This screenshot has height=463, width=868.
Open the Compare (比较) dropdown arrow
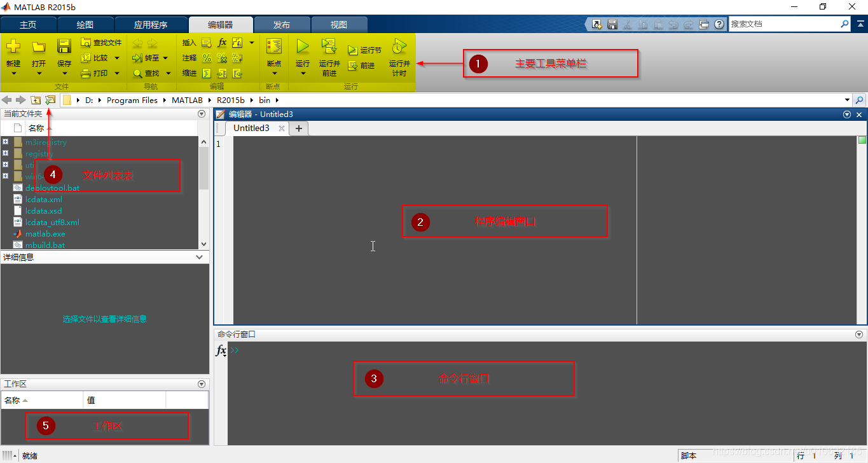coord(117,58)
